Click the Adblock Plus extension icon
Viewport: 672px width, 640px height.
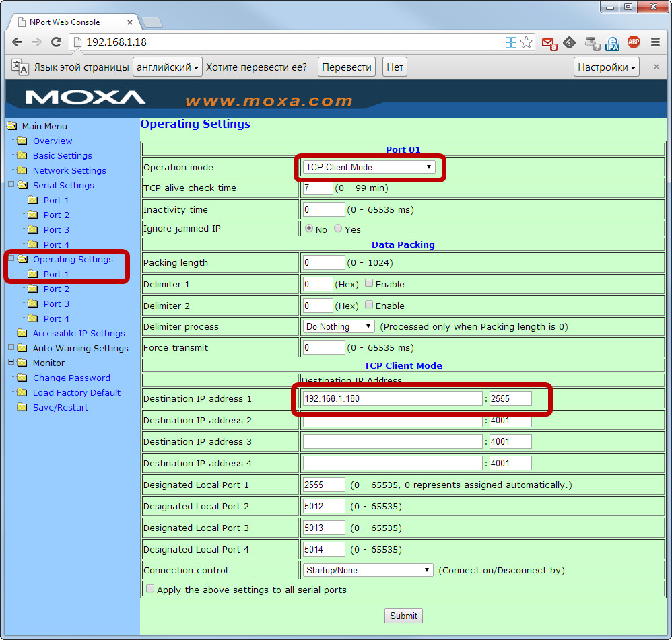pos(634,42)
